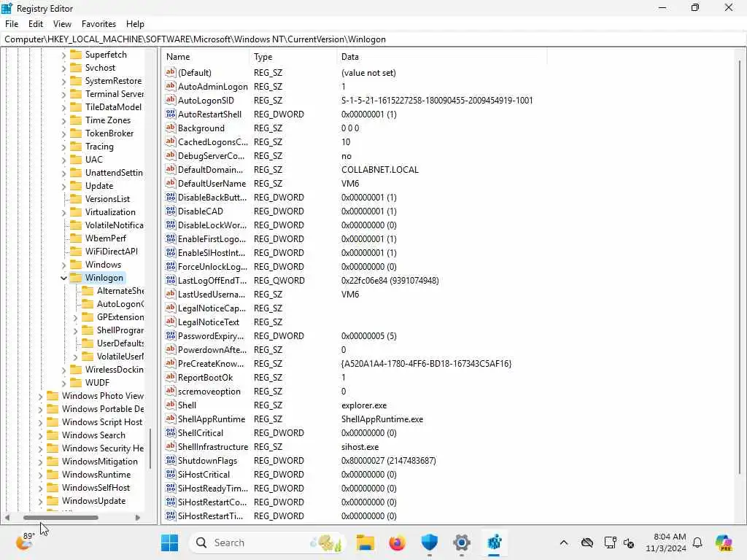The width and height of the screenshot is (747, 560).
Task: Click the ShutdownFlags DWORD icon
Action: 170,461
